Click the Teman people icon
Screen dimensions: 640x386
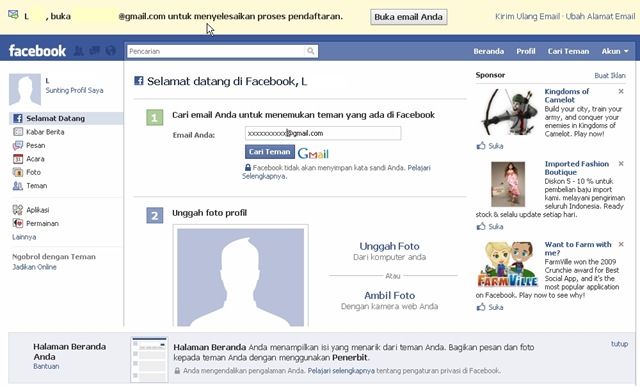(18, 186)
